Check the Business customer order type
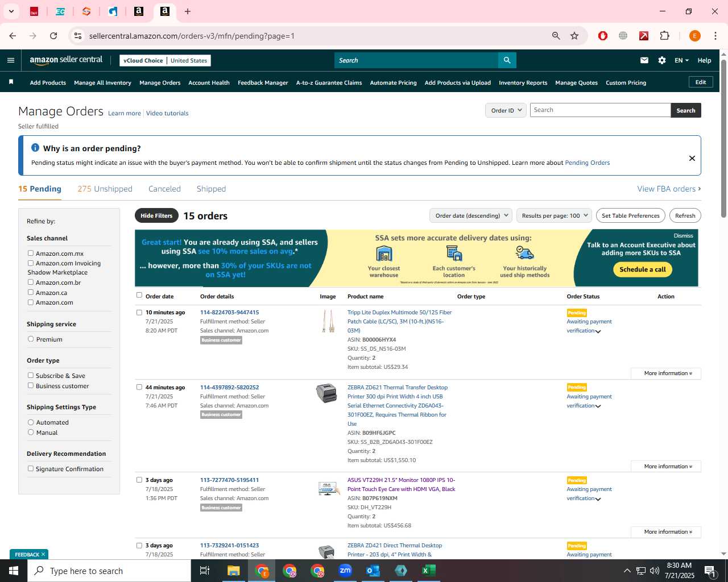Screen dimensions: 728x582 pos(31,386)
